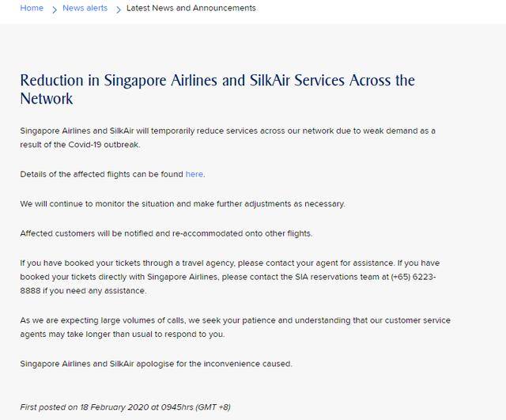506x420 pixels.
Task: Click the chevron after Home breadcrumb
Action: [x=55, y=9]
